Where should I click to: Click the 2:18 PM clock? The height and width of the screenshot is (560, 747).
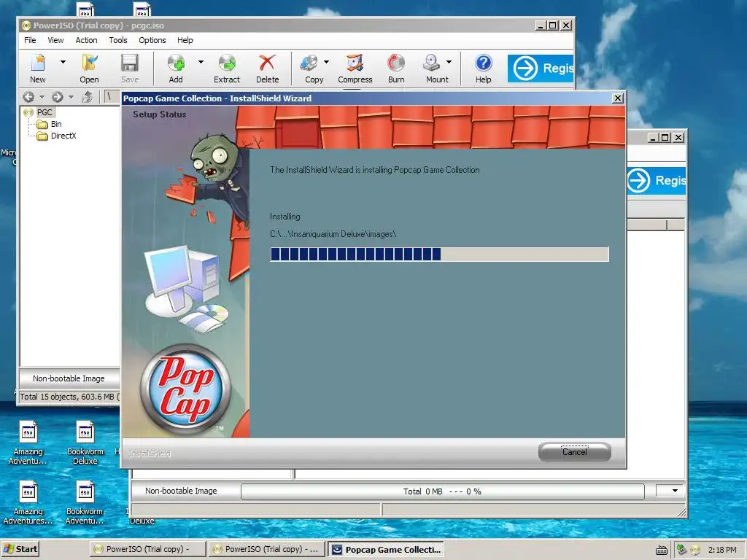click(722, 550)
